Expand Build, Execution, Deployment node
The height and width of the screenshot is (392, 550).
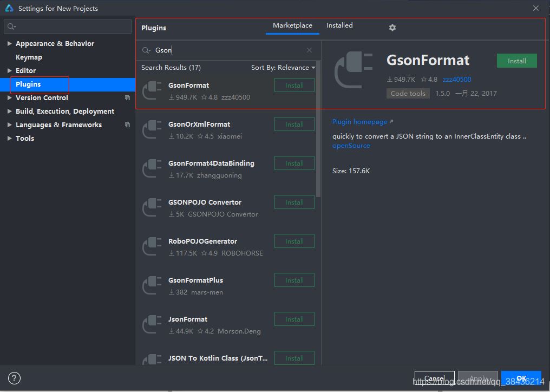tap(9, 111)
